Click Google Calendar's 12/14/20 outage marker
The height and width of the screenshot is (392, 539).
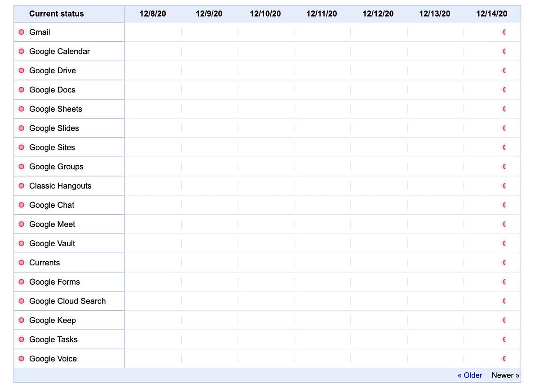pos(504,51)
